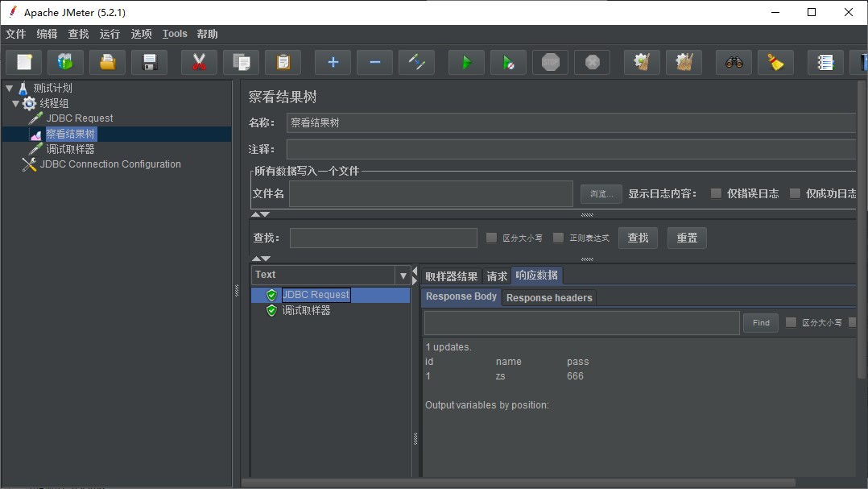Create a new test plan via toolbar

(x=24, y=62)
